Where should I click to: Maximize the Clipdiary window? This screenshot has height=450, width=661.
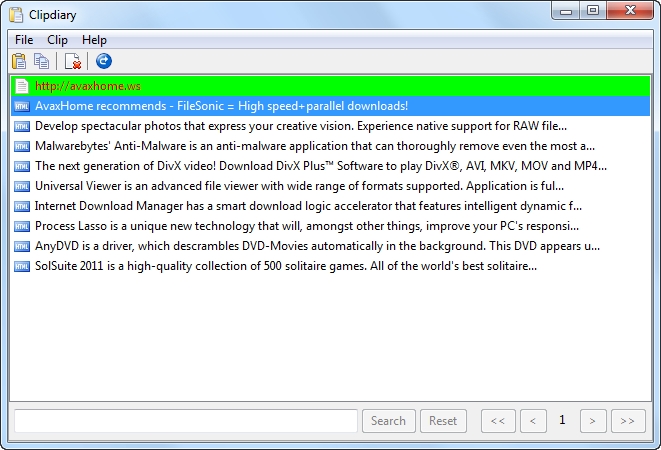[593, 11]
